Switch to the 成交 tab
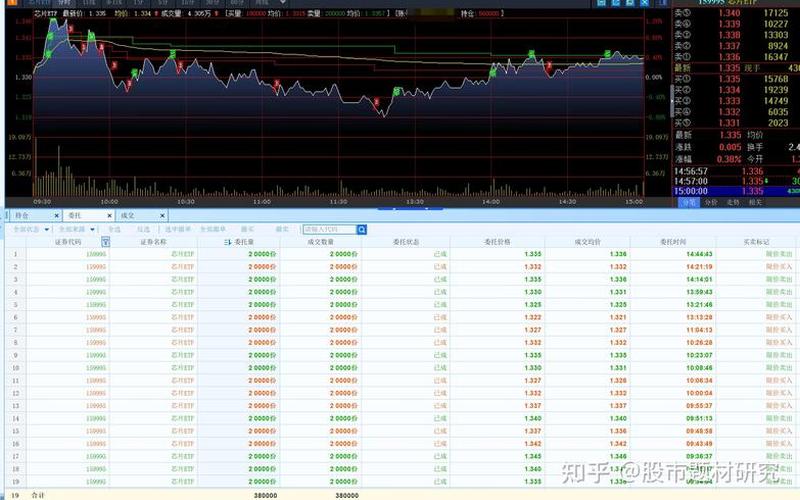This screenshot has width=800, height=500. (x=128, y=216)
